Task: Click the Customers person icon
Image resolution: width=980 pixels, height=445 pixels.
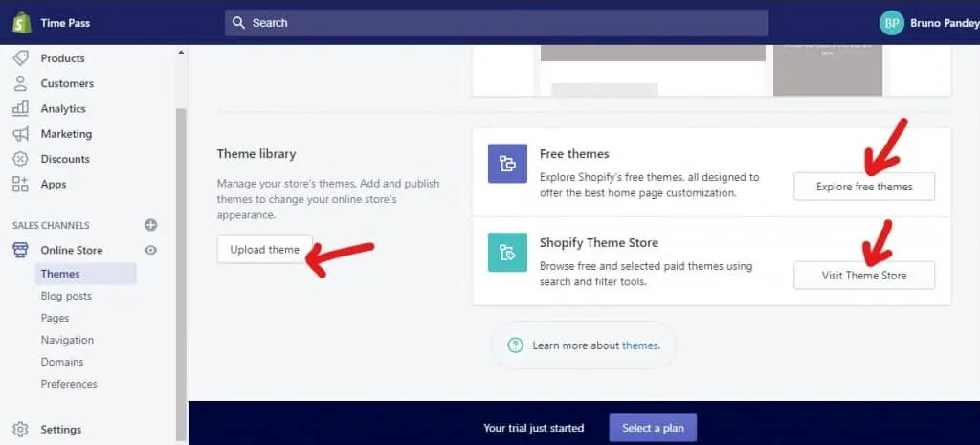Action: click(21, 83)
